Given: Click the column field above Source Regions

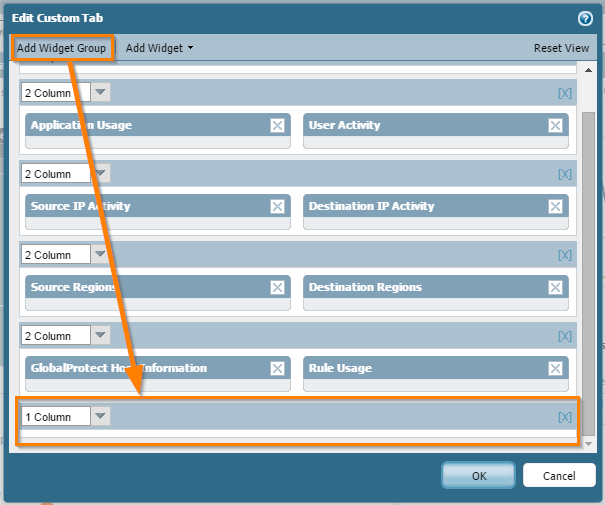Looking at the screenshot, I should click(56, 254).
